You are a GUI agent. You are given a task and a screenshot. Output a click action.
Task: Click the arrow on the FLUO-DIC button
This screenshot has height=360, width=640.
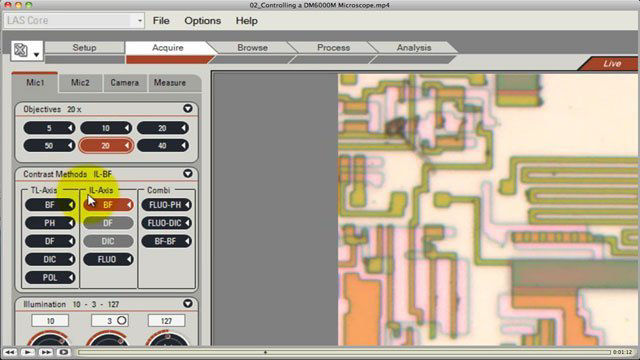tap(187, 223)
